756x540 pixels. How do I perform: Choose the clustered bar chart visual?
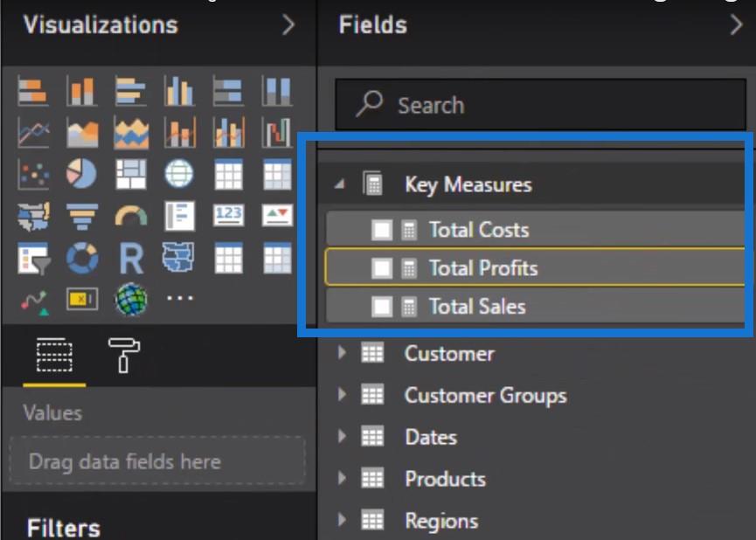(x=130, y=91)
